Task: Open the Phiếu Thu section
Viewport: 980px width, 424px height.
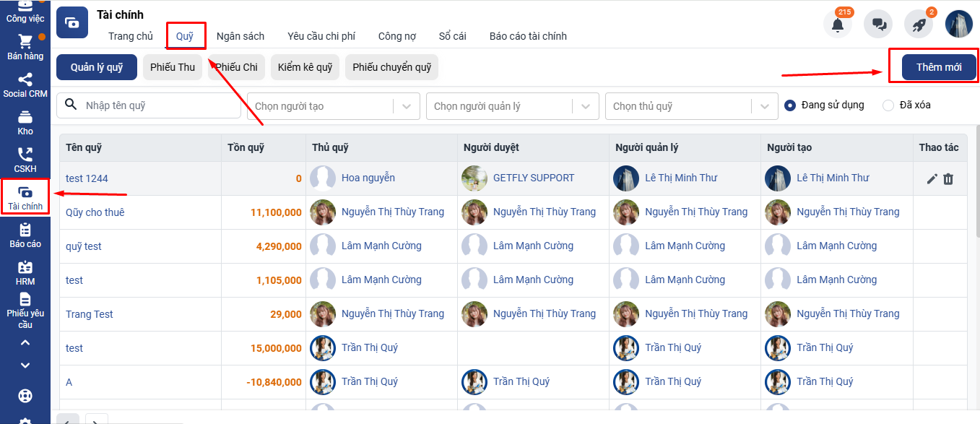Action: point(173,67)
